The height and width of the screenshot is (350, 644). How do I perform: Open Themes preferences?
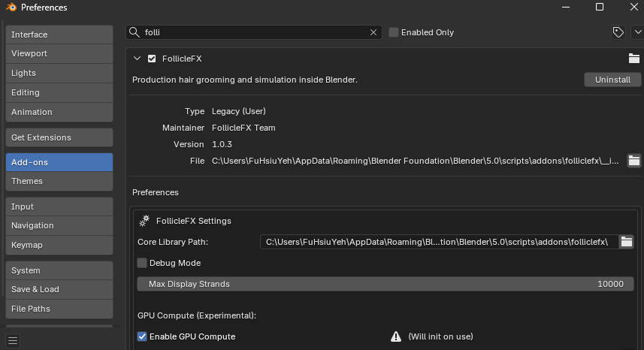(x=59, y=181)
